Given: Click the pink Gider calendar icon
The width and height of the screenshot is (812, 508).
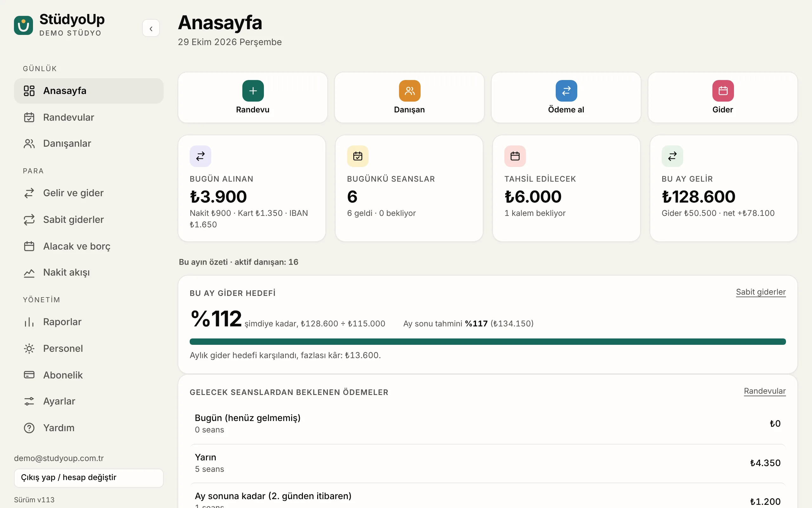Looking at the screenshot, I should coord(723,91).
